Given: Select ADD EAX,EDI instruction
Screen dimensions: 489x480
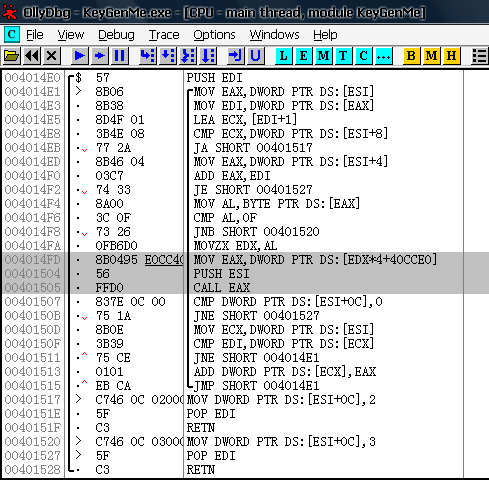Looking at the screenshot, I should [232, 176].
